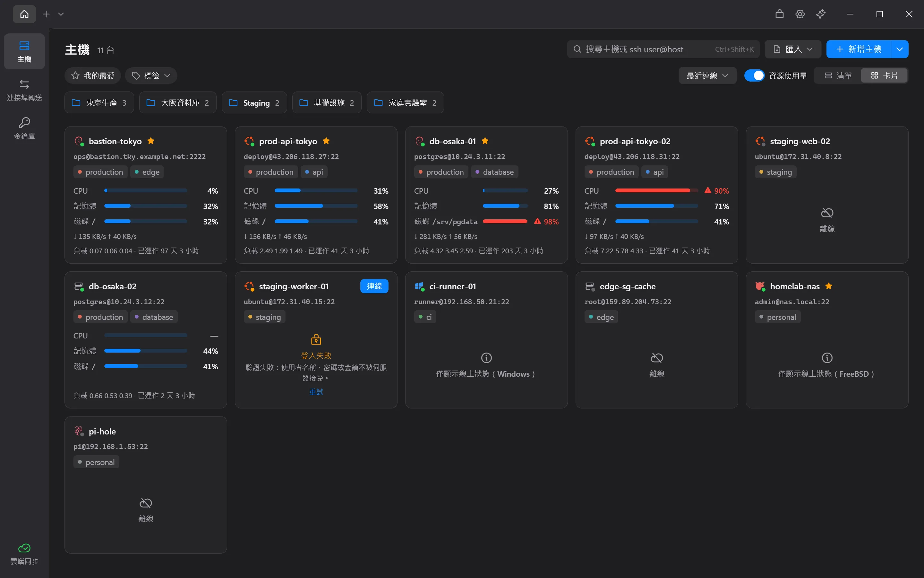Image resolution: width=924 pixels, height=578 pixels.
Task: Open the 匯入 dropdown
Action: pyautogui.click(x=793, y=49)
